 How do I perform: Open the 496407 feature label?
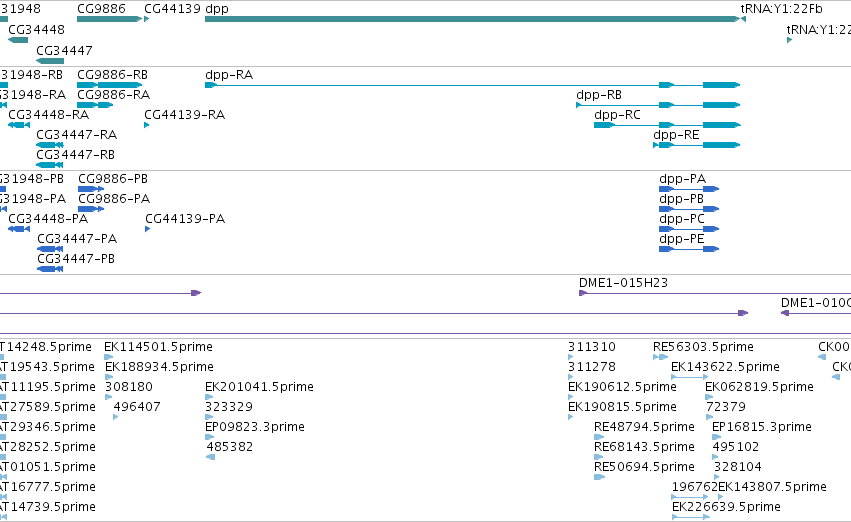point(137,407)
